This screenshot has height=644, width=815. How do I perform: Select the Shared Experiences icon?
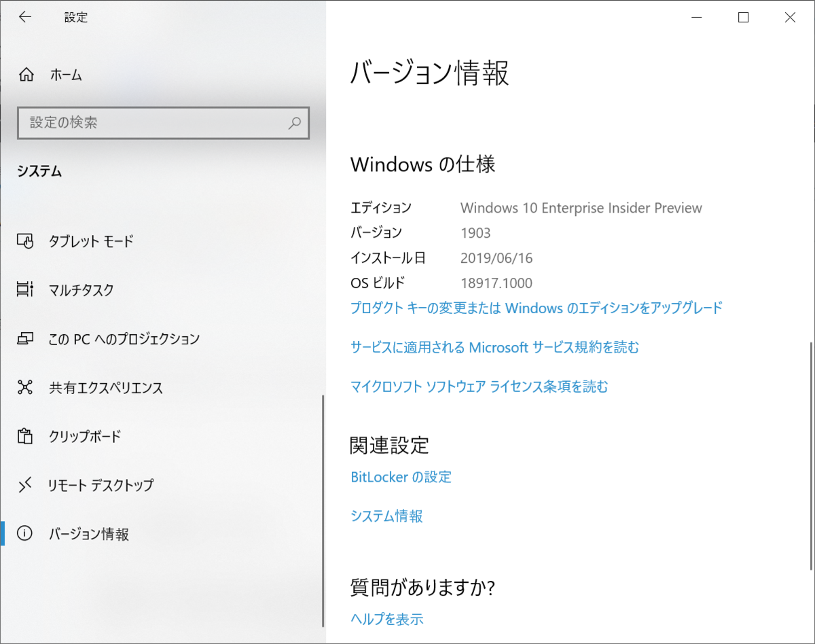click(x=25, y=388)
